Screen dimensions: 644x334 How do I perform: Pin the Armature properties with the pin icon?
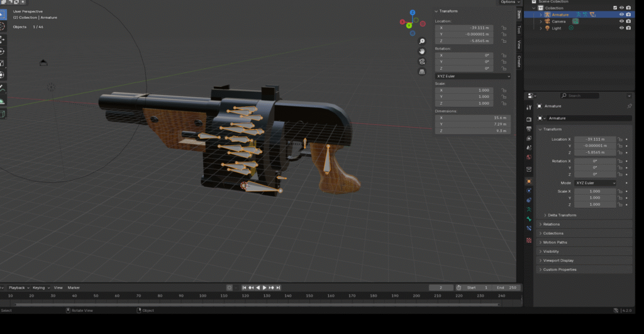[x=630, y=106]
